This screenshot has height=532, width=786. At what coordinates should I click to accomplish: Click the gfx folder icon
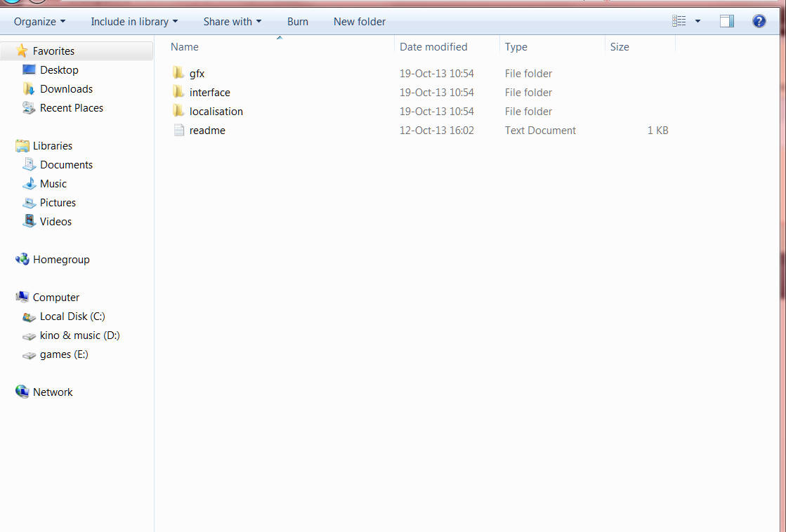178,73
